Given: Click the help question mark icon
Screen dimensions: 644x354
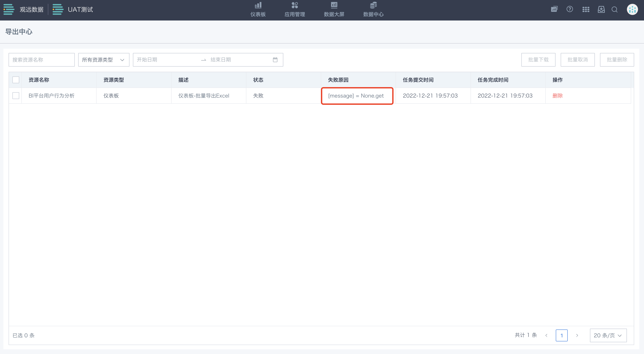Looking at the screenshot, I should pos(569,9).
